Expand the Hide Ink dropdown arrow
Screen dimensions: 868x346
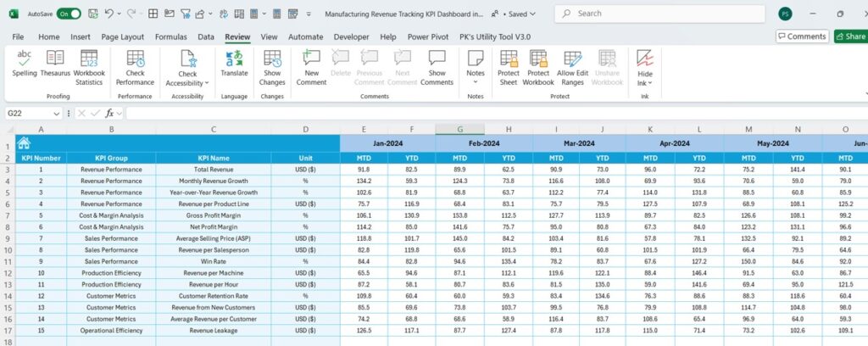(650, 83)
